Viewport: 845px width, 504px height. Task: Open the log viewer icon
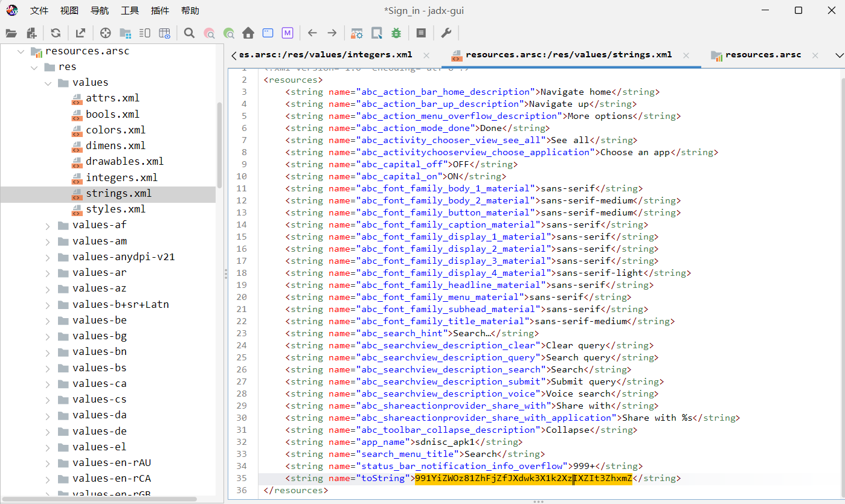click(421, 33)
